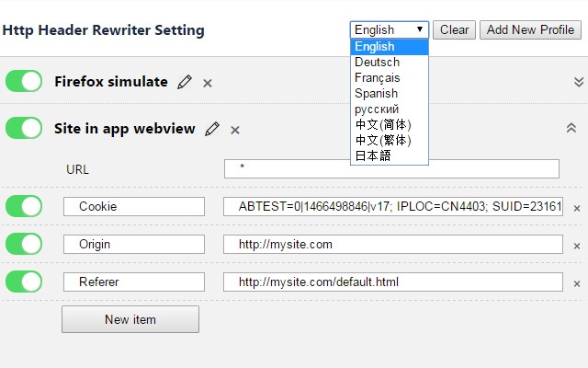This screenshot has width=588, height=368.
Task: Remove the Cookie header row
Action: [x=577, y=208]
